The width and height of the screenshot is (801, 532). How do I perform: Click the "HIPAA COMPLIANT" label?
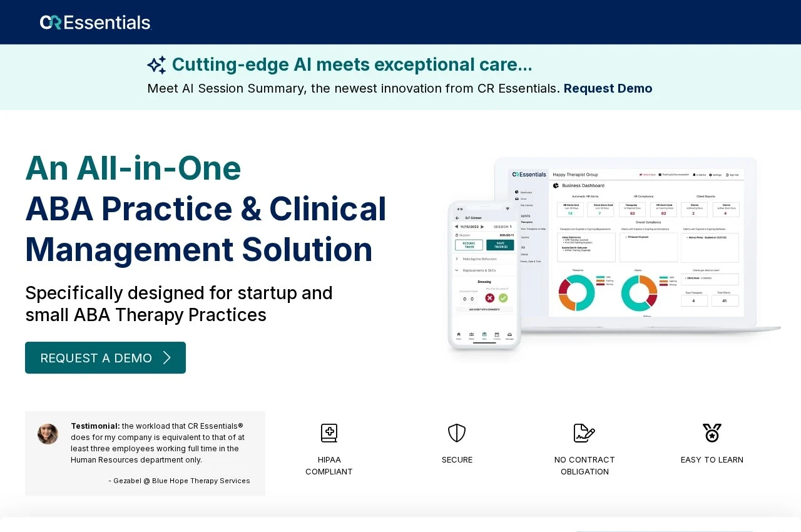[329, 466]
